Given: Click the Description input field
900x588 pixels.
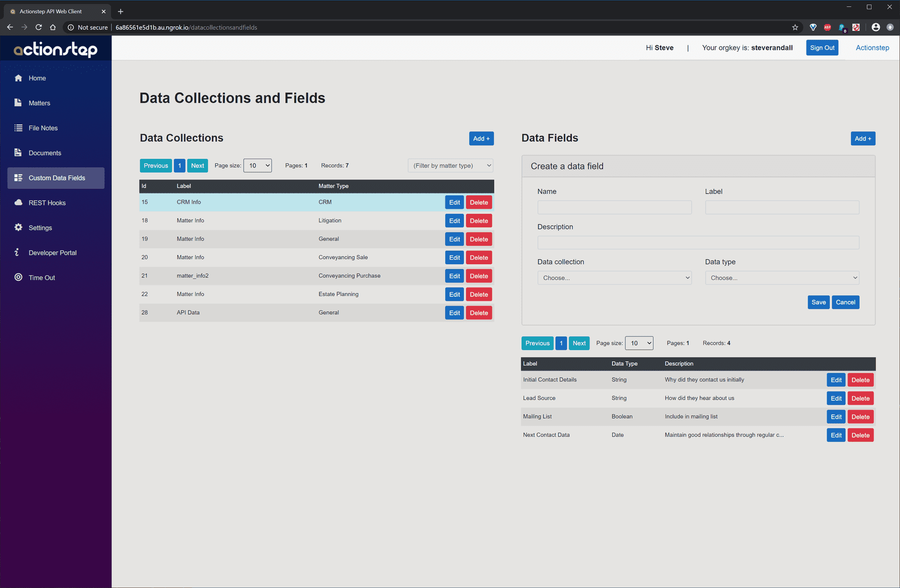Looking at the screenshot, I should [698, 243].
